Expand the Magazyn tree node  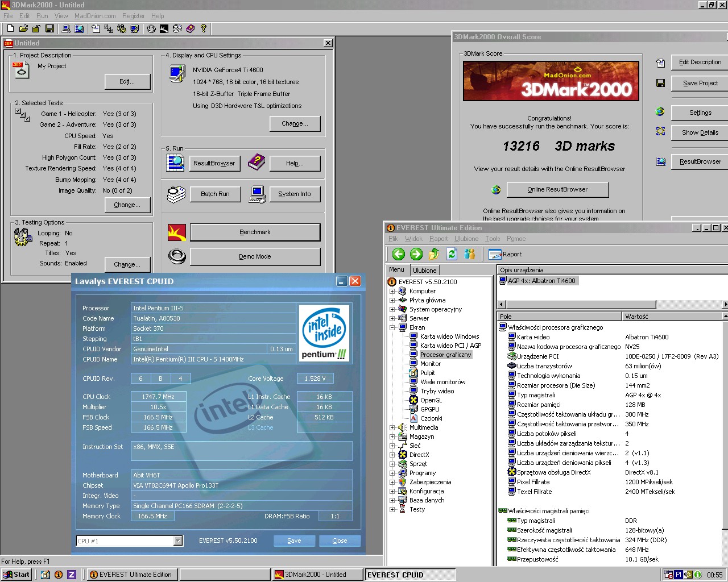coord(392,436)
